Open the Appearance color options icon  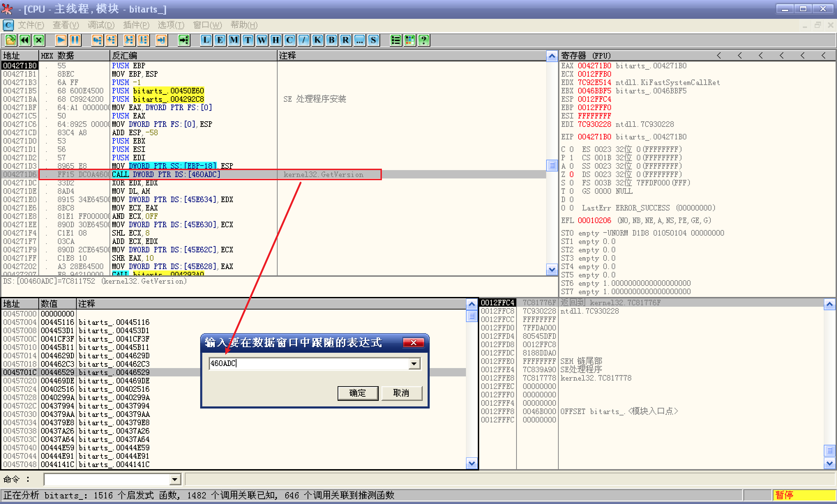click(x=410, y=40)
